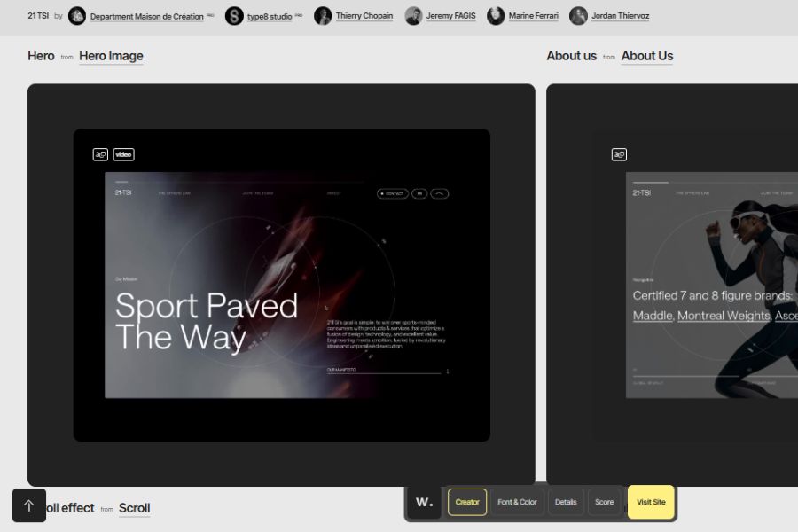
Task: Open the Score tab
Action: point(604,502)
